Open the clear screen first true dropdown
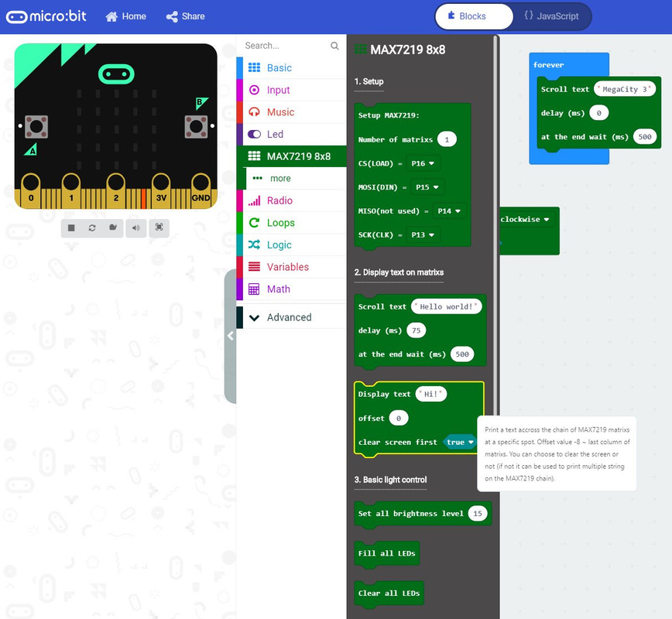 [x=460, y=442]
